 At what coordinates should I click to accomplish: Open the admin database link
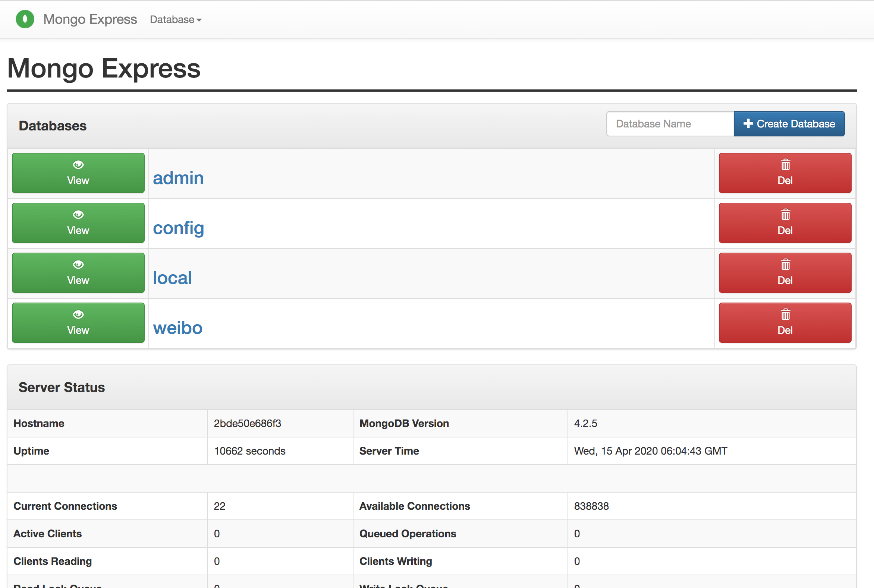click(178, 178)
